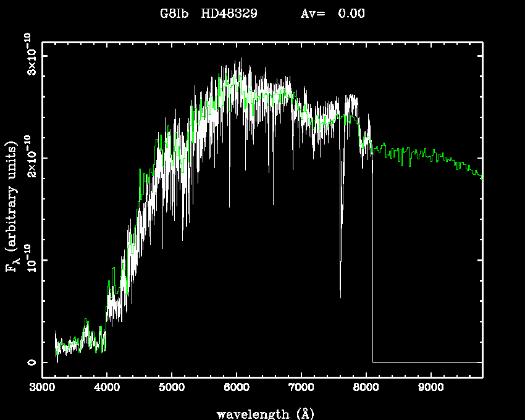Click the wavelength (Å) x-axis label

point(262,413)
